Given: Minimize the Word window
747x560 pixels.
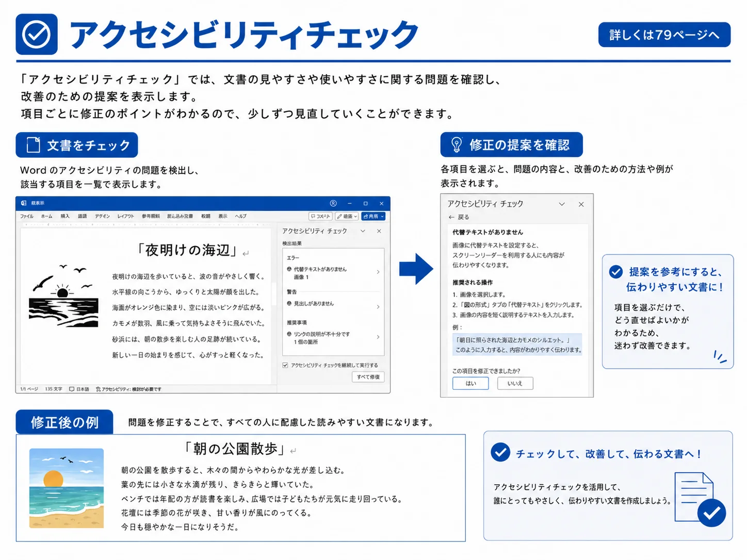Looking at the screenshot, I should [x=350, y=203].
